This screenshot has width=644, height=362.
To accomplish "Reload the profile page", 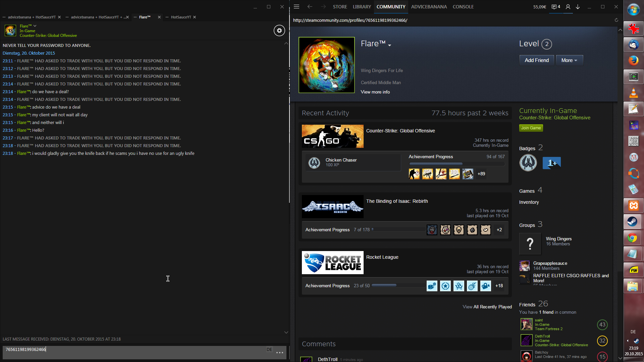I will (x=616, y=20).
